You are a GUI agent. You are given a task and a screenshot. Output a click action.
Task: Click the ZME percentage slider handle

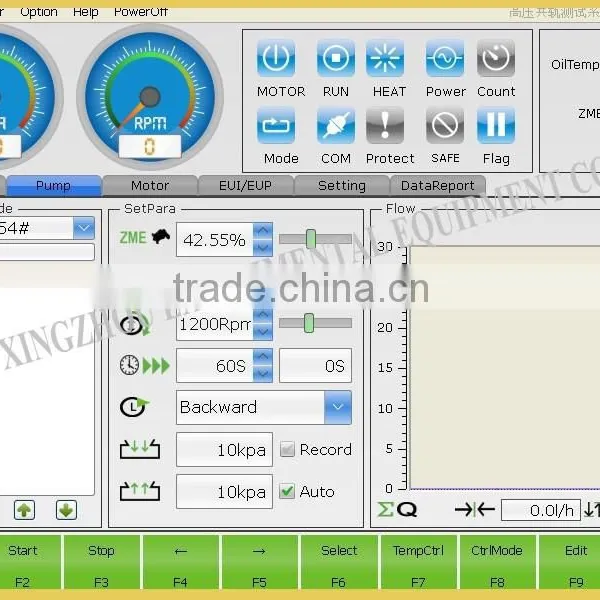tap(311, 239)
